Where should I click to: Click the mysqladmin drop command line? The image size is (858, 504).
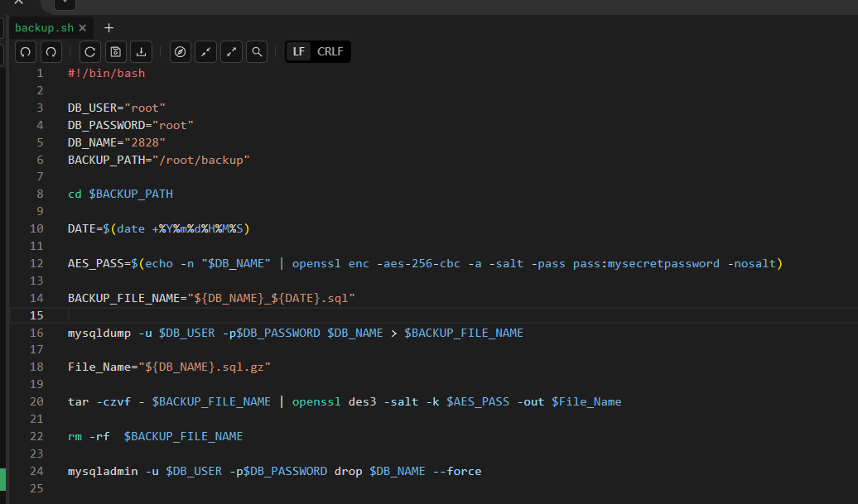(275, 471)
